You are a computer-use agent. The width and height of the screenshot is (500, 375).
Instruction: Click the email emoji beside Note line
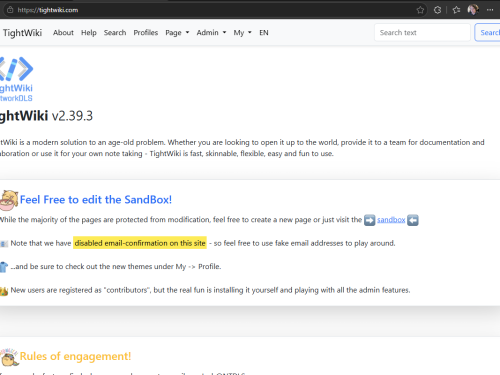pyautogui.click(x=4, y=244)
